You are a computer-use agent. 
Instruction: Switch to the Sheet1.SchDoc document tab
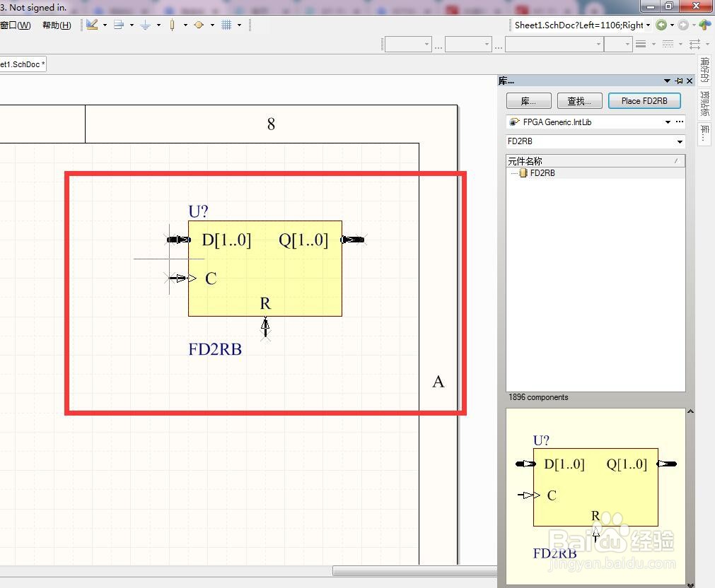click(23, 64)
